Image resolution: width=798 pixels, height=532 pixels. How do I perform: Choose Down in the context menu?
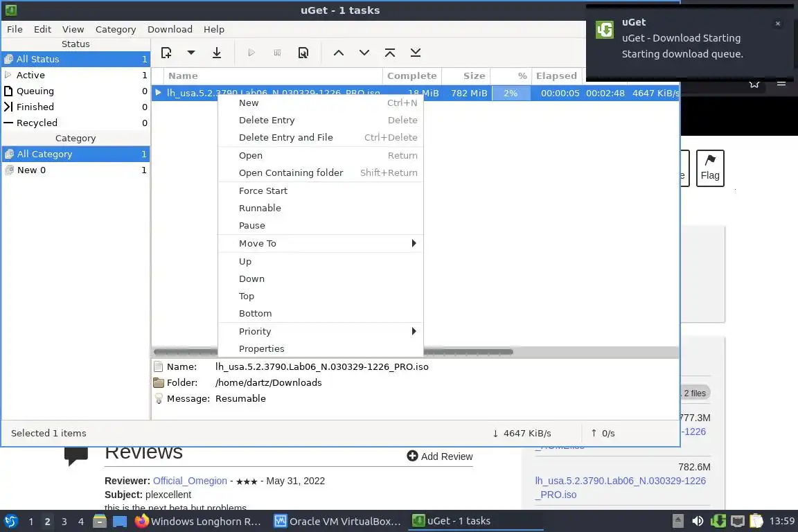(321, 278)
